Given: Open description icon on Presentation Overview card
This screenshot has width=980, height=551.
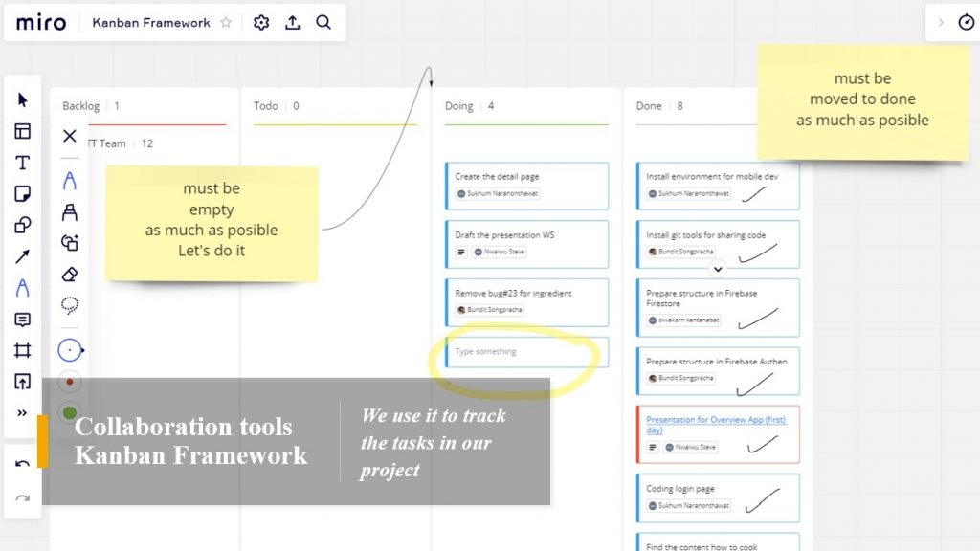Looking at the screenshot, I should tap(653, 448).
